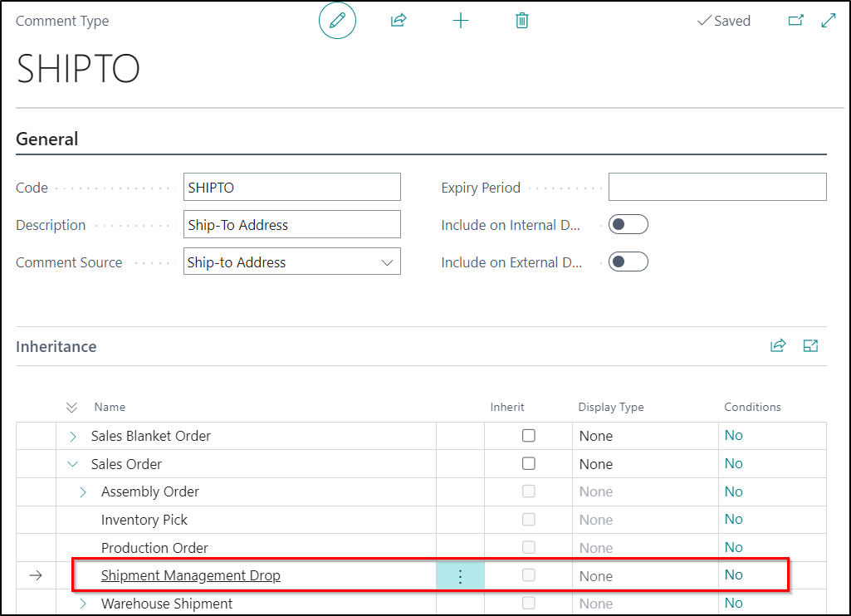Screen dimensions: 851x616
Task: Collapse the Sales Order tree node
Action: point(73,464)
